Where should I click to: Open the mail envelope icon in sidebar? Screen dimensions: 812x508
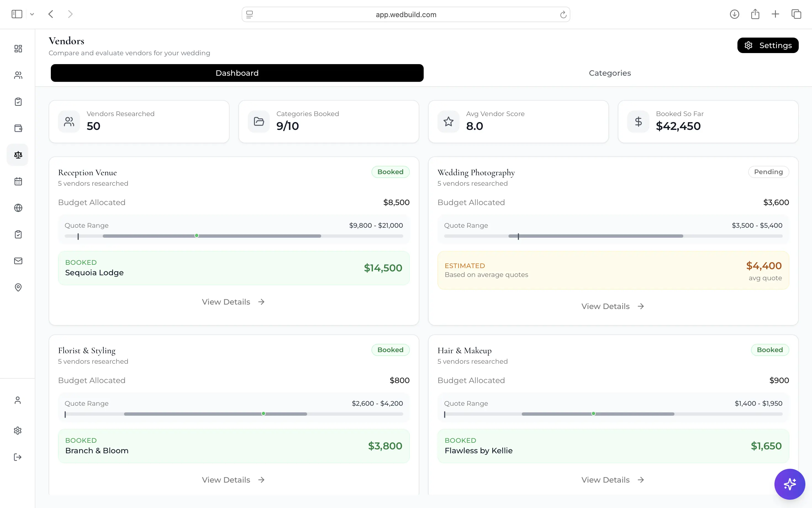[18, 261]
